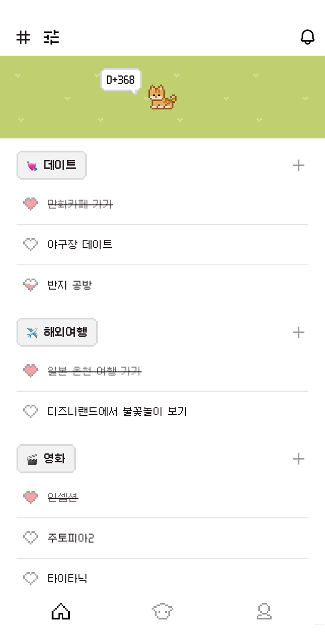Go to the Home tab
The width and height of the screenshot is (325, 644).
61,611
